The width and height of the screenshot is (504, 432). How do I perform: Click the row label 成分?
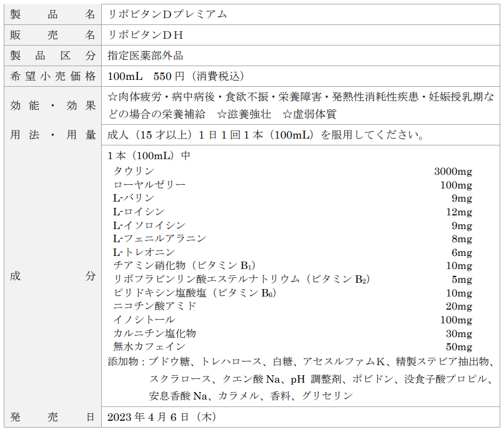[52, 276]
